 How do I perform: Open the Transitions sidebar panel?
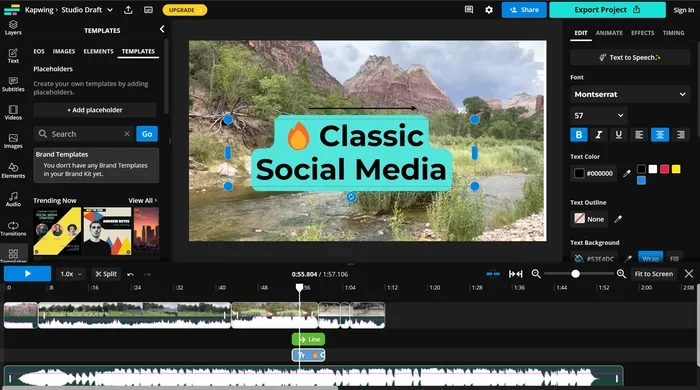coord(13,228)
